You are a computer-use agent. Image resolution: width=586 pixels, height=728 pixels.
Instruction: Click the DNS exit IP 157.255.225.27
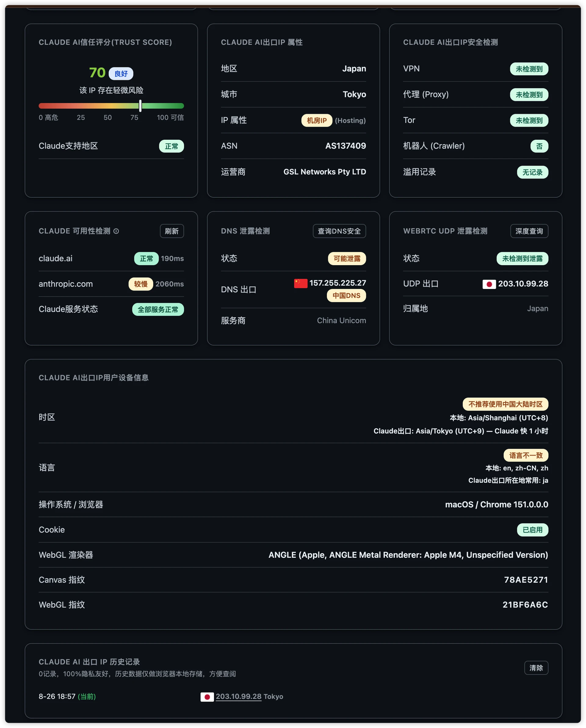tap(338, 283)
